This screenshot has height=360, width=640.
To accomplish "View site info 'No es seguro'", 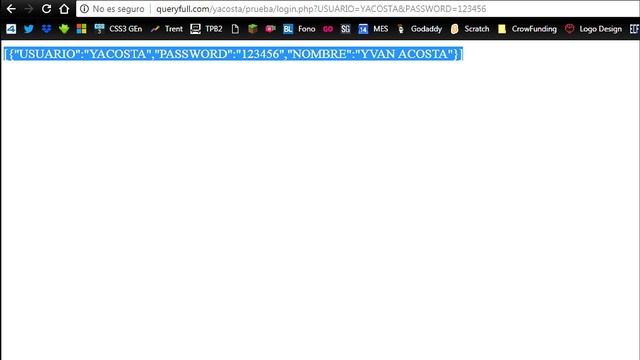I will tap(112, 9).
